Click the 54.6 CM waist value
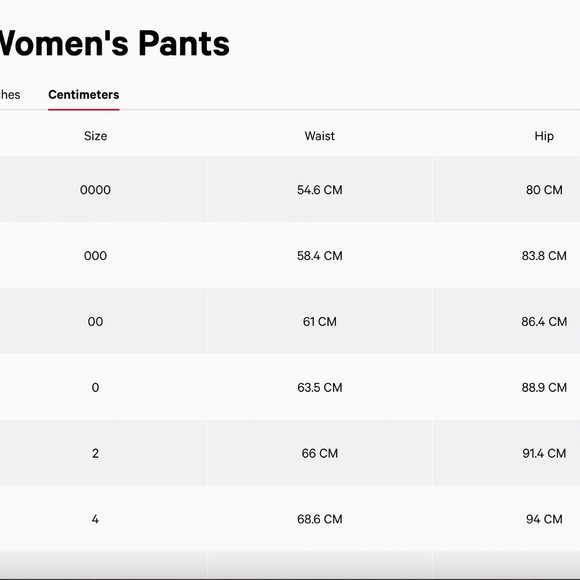 click(320, 190)
